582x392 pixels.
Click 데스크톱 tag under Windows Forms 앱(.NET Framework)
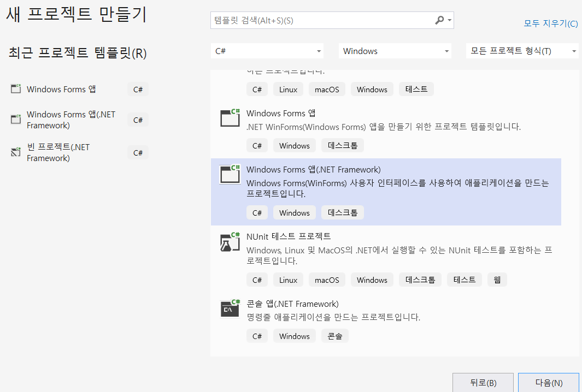(342, 212)
